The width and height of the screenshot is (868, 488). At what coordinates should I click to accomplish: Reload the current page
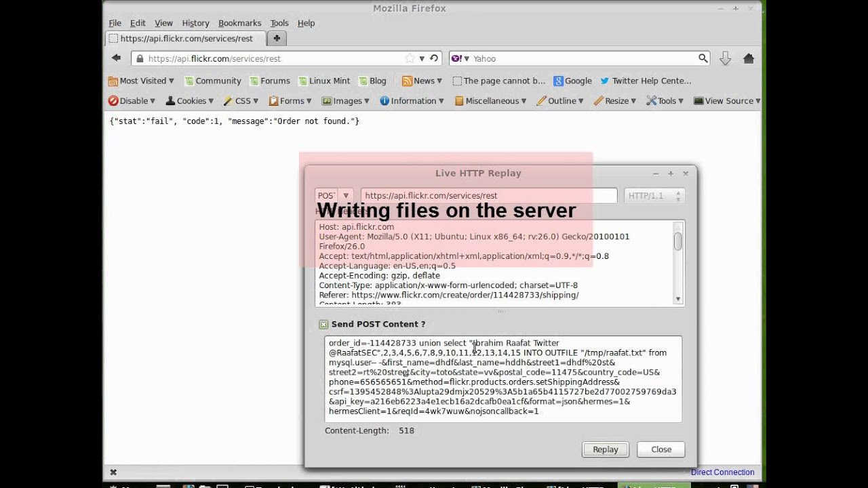tap(434, 58)
